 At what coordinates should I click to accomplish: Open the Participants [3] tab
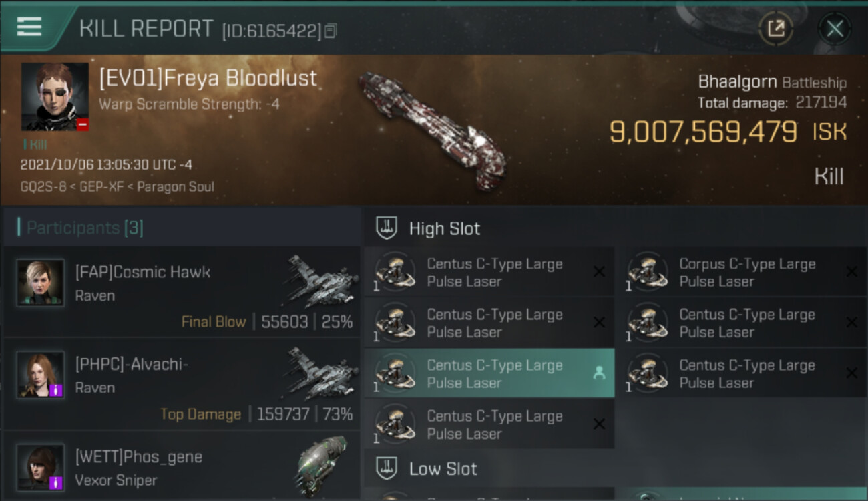[x=84, y=228]
